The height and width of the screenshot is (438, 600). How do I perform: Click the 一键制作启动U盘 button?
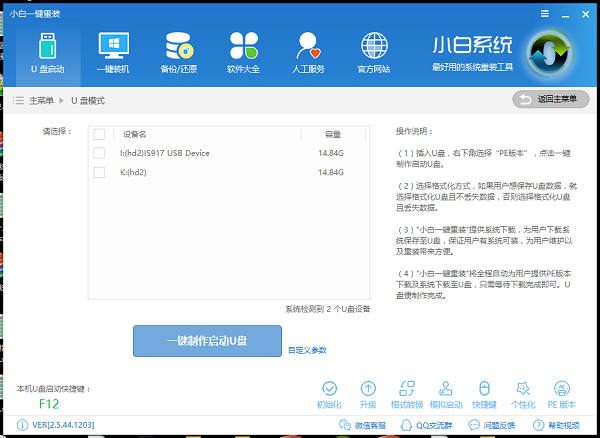[x=207, y=341]
